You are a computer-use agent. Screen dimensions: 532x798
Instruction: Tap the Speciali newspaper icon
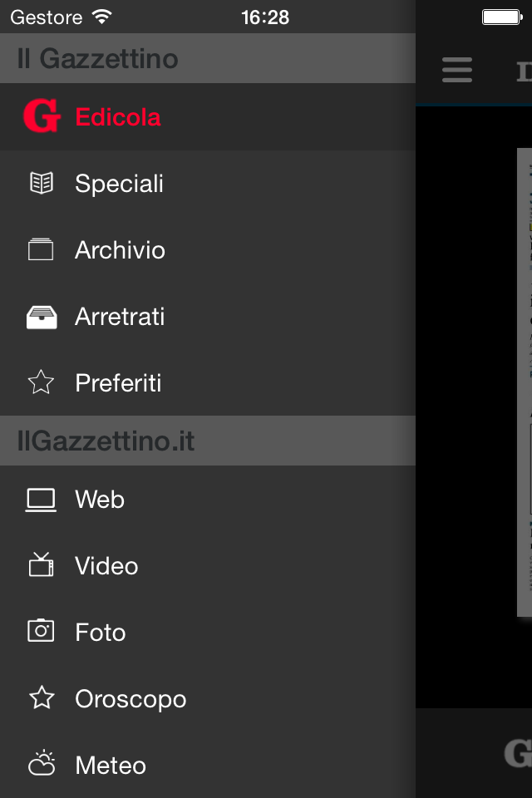pyautogui.click(x=42, y=183)
